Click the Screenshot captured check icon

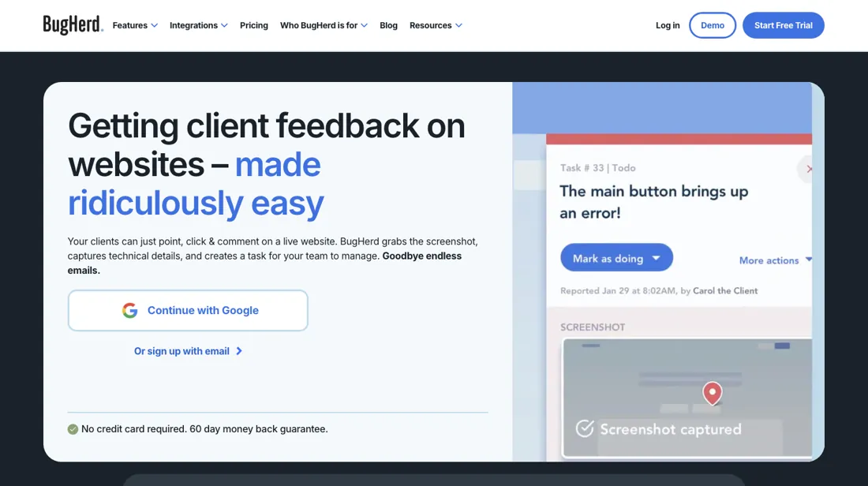tap(585, 428)
